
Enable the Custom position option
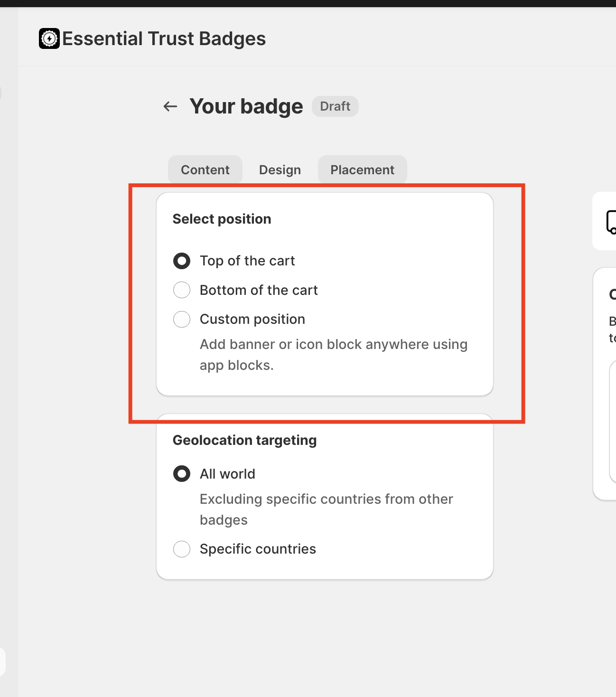[x=182, y=320]
